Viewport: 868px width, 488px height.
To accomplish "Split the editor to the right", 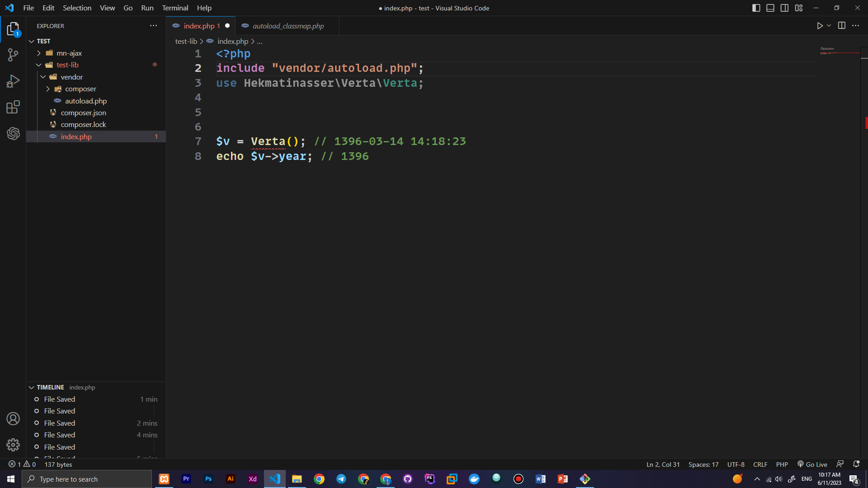I will click(842, 26).
